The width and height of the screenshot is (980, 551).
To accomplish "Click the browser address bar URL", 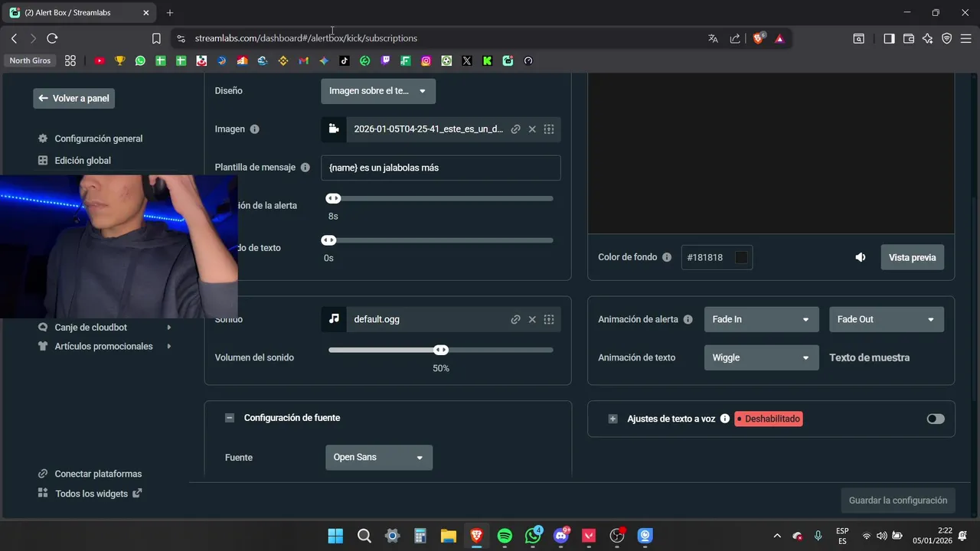I will pyautogui.click(x=305, y=38).
